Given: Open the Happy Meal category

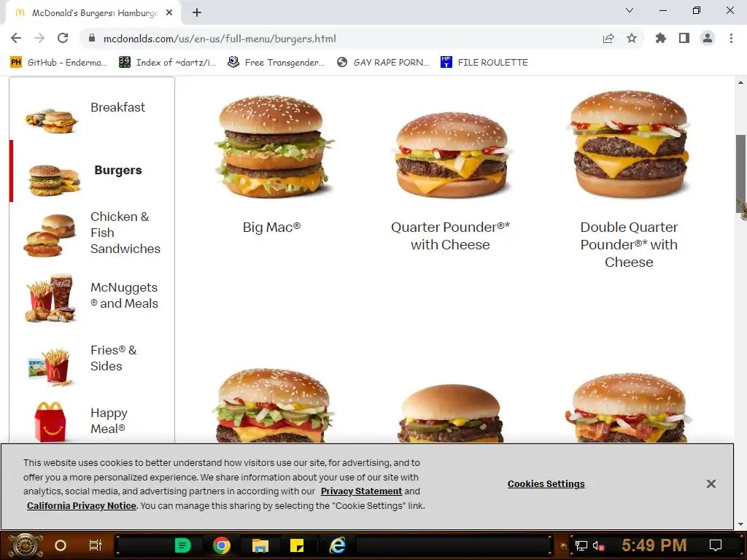Looking at the screenshot, I should coord(109,421).
